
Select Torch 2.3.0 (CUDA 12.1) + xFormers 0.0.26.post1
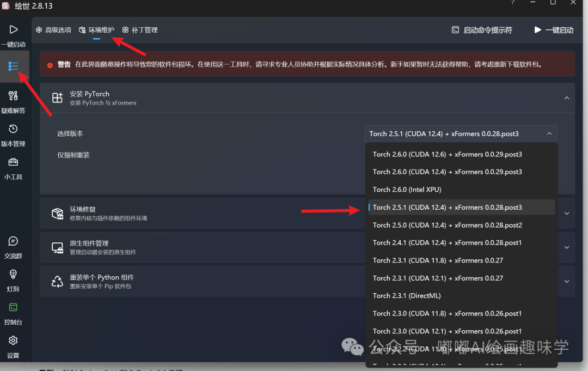pos(462,331)
